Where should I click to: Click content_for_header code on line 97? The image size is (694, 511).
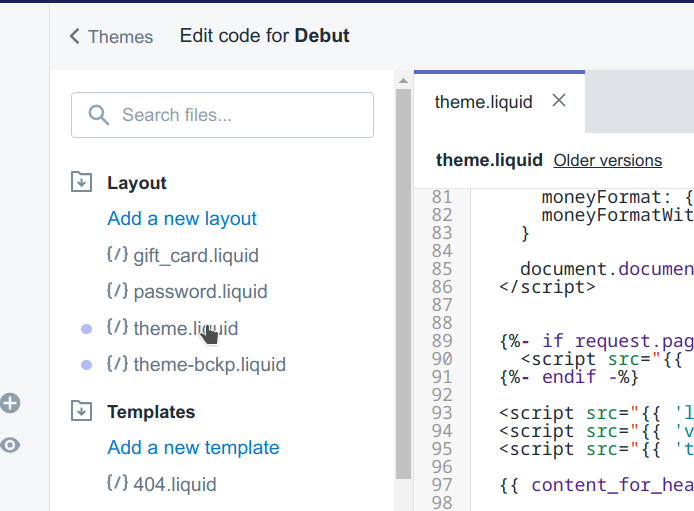coord(613,485)
